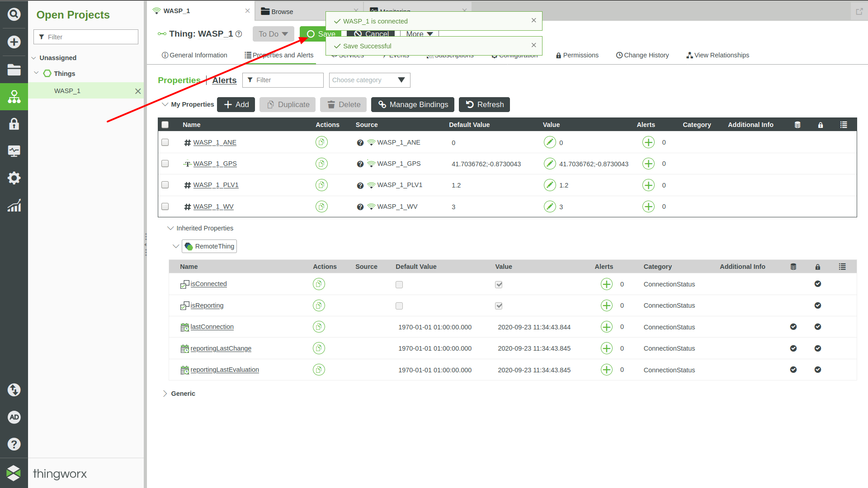Open the settings gear sidebar icon
868x488 pixels.
pyautogui.click(x=14, y=178)
